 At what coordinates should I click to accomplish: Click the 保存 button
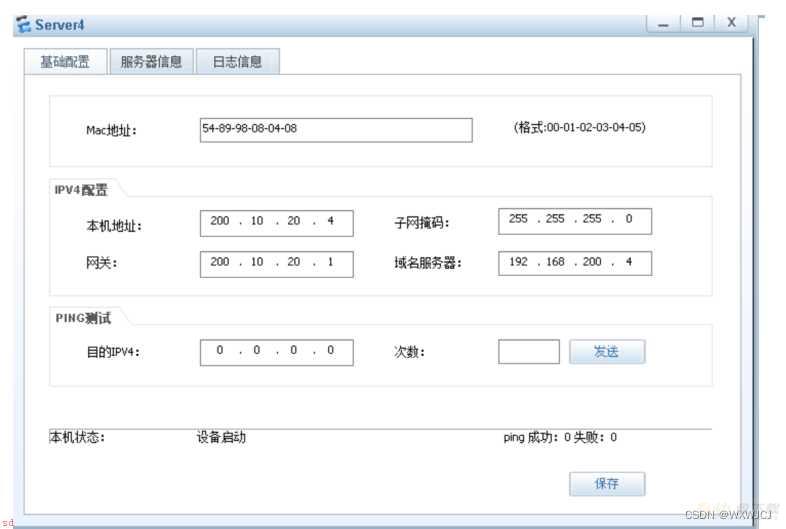tap(607, 484)
